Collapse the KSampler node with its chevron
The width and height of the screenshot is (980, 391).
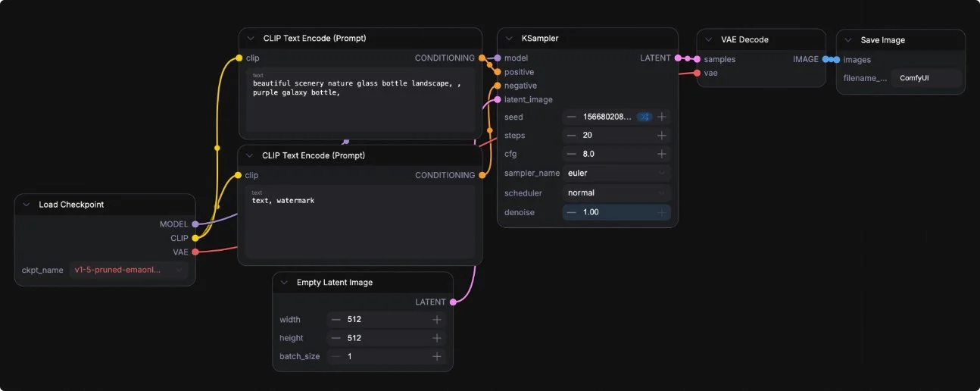509,38
